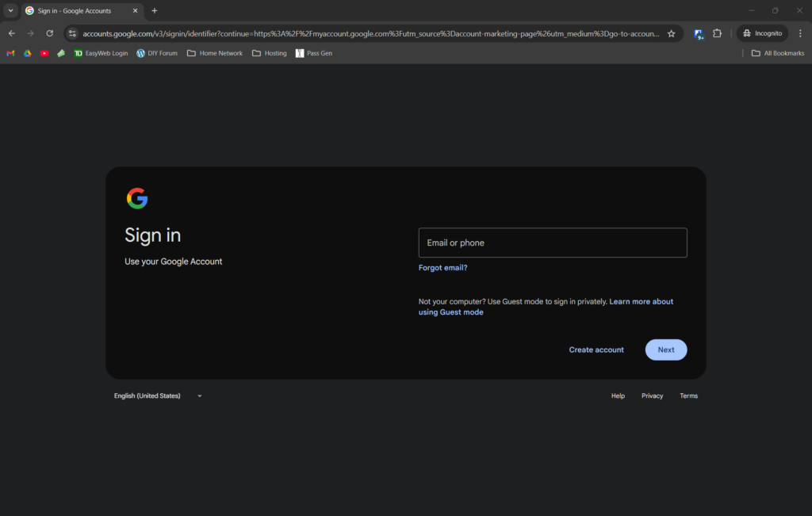Minimize the Chrome window

pyautogui.click(x=752, y=10)
